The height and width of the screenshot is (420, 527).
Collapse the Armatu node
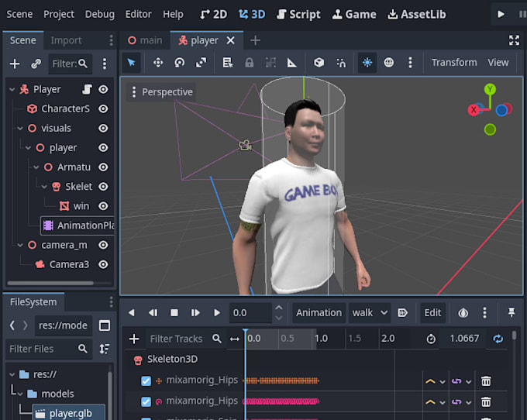(x=36, y=167)
